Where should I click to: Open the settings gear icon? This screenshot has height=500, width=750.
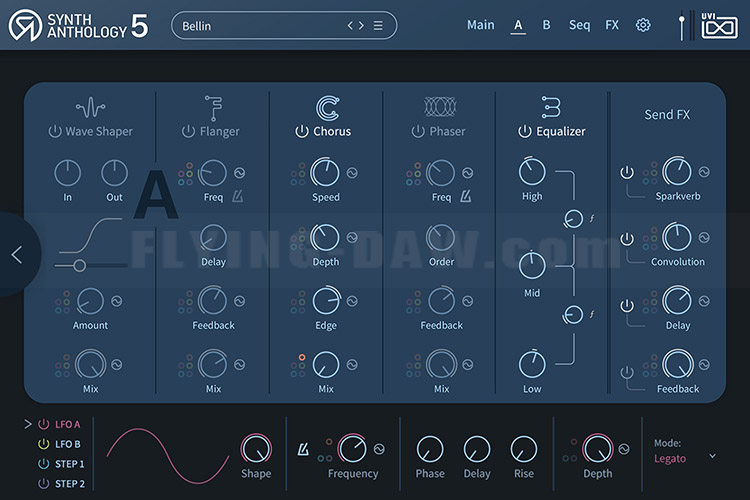642,25
